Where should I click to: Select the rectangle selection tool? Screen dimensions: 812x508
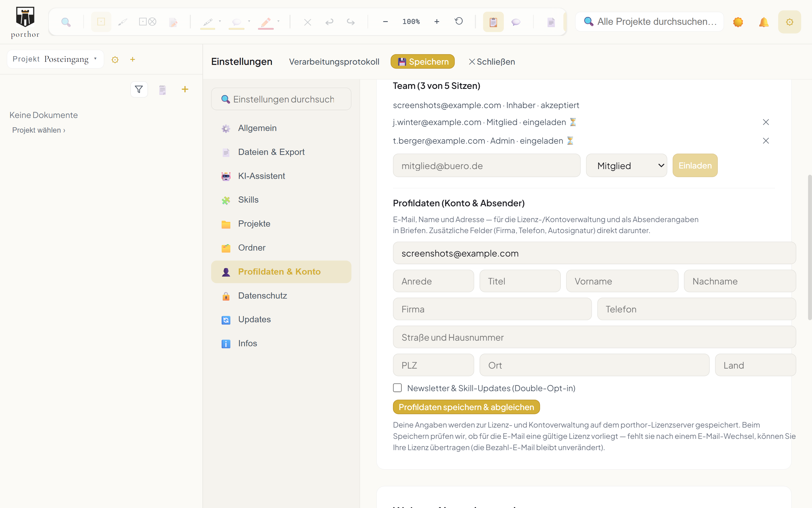[x=101, y=22]
